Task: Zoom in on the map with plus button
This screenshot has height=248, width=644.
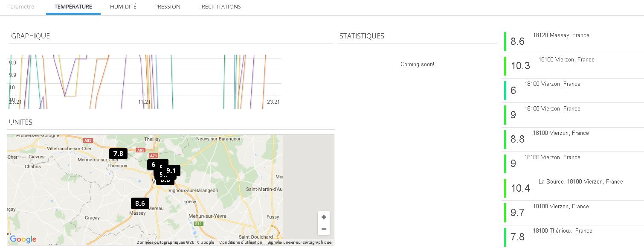Action: point(324,217)
